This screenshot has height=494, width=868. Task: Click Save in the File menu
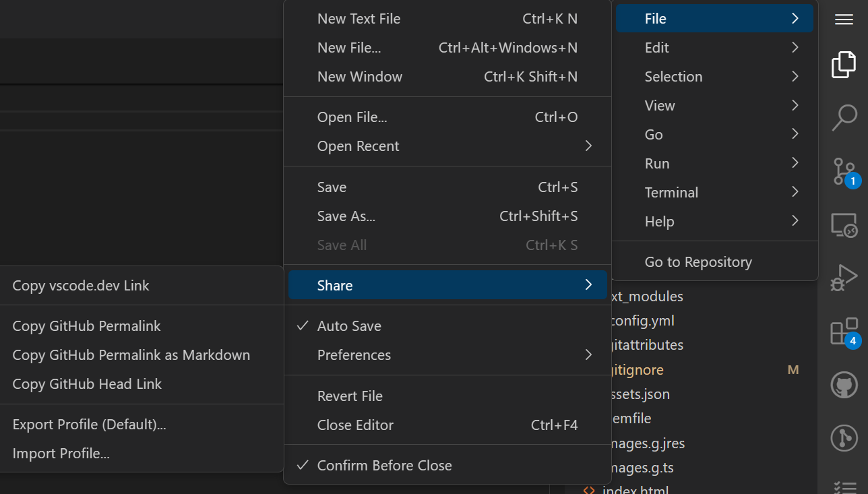tap(447, 187)
